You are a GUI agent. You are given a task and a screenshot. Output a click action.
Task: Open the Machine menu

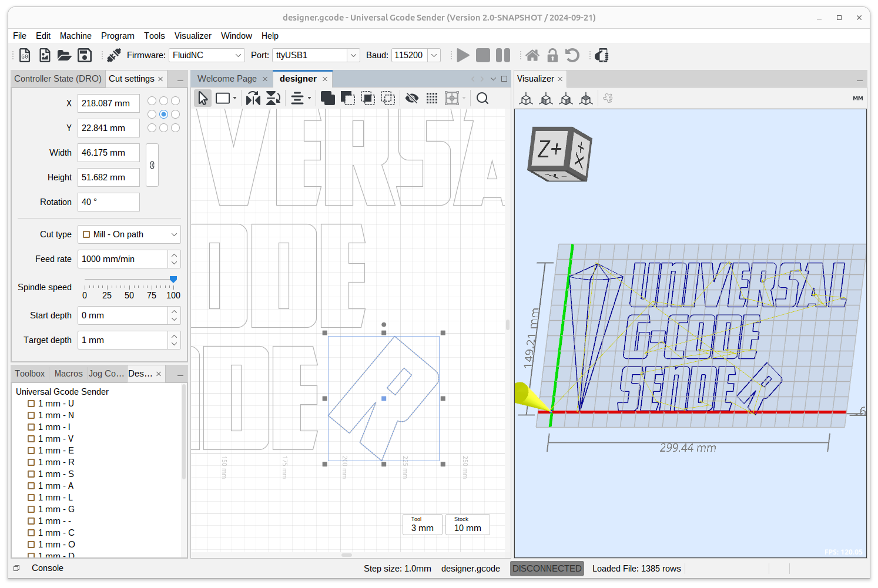[x=75, y=36]
